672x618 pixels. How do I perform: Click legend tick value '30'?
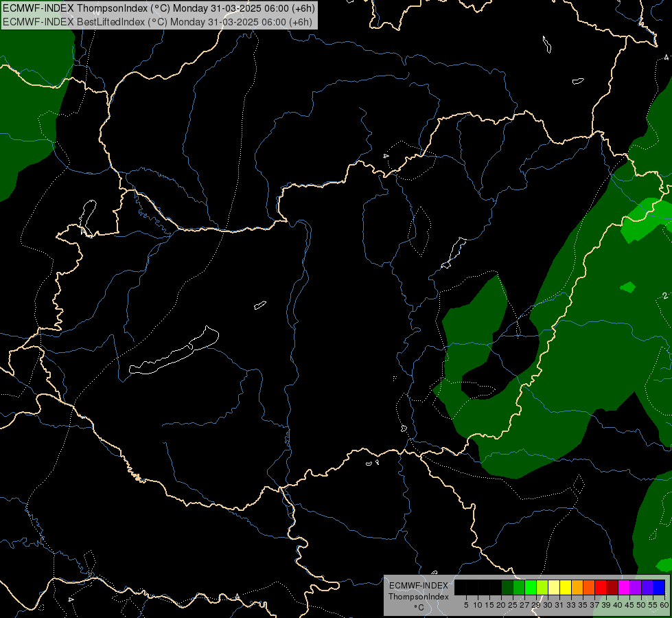click(x=548, y=605)
